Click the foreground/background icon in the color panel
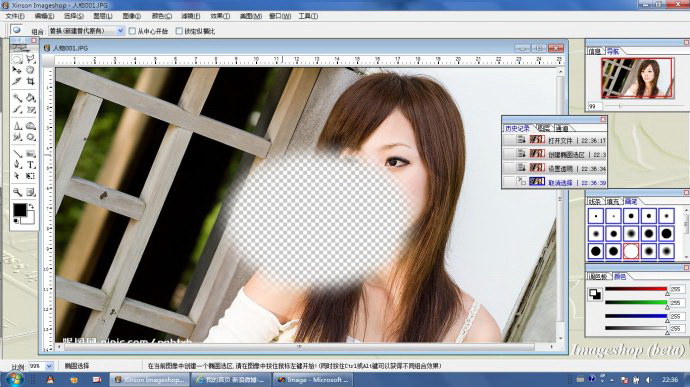Viewport: 690px width, 387px height. click(595, 294)
